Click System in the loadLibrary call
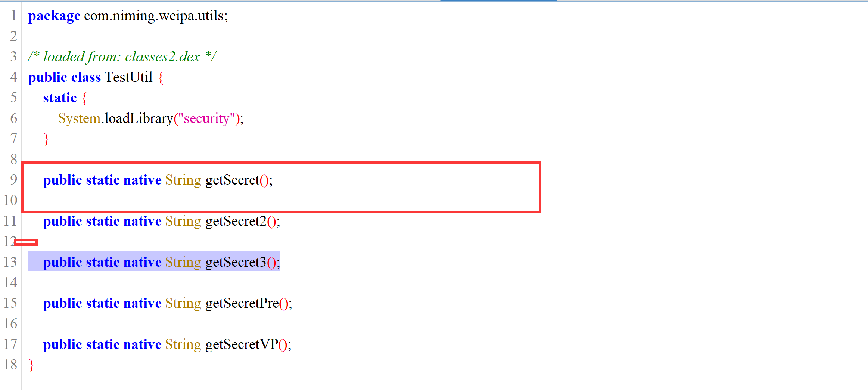868x390 pixels. 79,118
